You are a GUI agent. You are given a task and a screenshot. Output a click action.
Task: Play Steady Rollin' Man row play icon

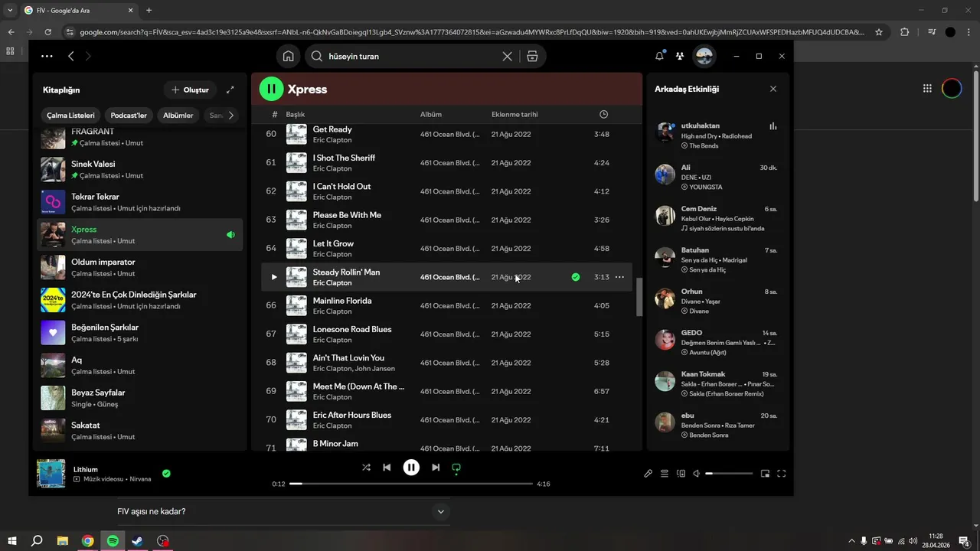pos(274,277)
